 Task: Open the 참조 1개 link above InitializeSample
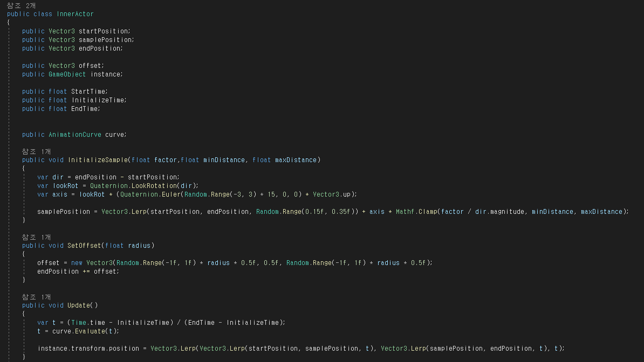[x=36, y=151]
